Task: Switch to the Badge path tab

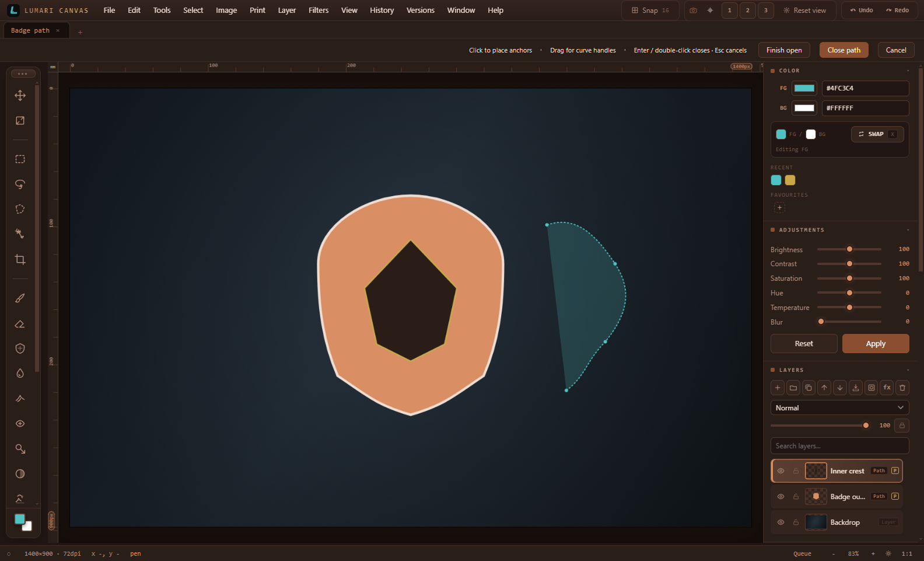Action: pyautogui.click(x=30, y=30)
